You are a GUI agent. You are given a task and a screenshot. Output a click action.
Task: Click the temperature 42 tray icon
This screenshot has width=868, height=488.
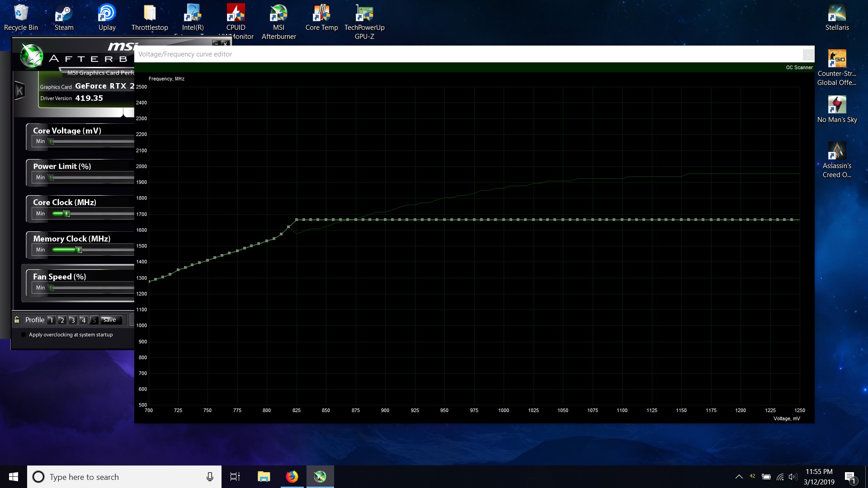point(752,476)
